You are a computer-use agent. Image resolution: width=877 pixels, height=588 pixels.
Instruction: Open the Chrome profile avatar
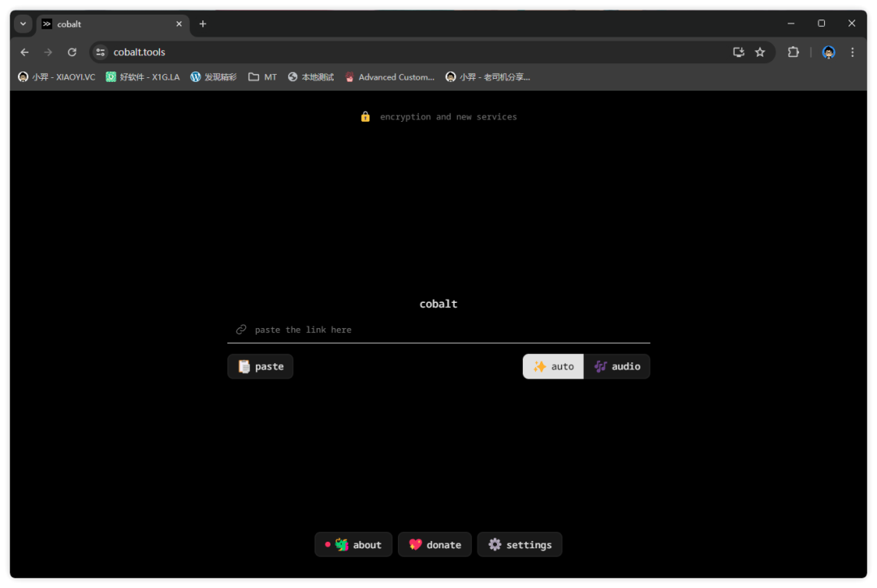click(828, 52)
